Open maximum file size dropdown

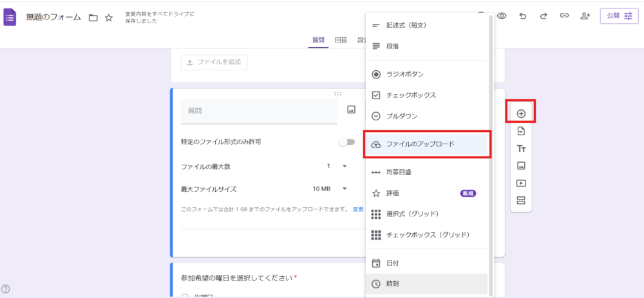[330, 189]
